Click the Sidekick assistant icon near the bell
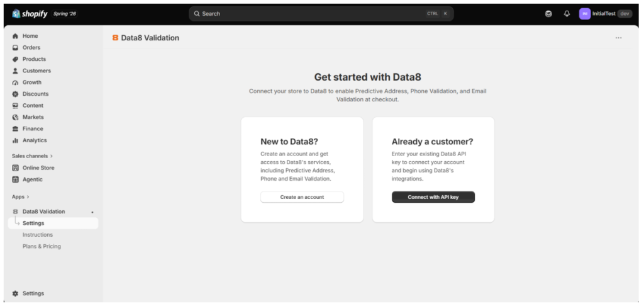Screen dimensions: 644x306 548,14
